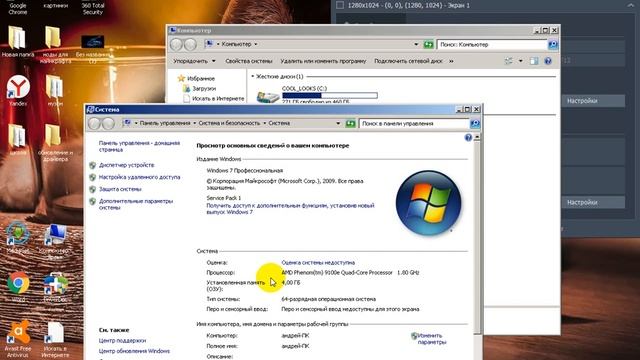Click the Изменить параметры link
The height and width of the screenshot is (360, 640).
point(432,339)
